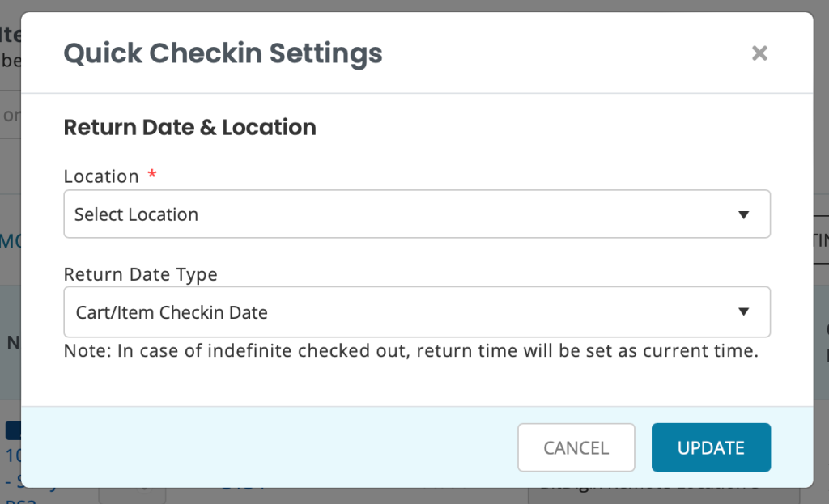Click the dimmed search field at left edge
The width and height of the screenshot is (829, 504).
(11, 115)
